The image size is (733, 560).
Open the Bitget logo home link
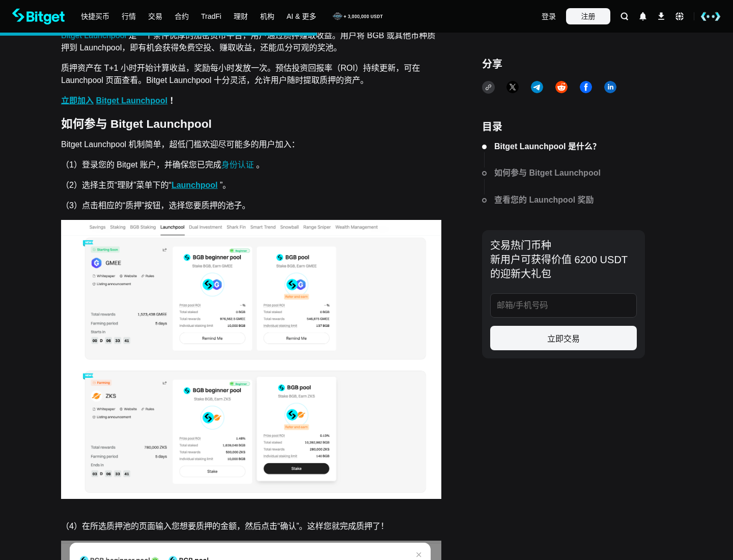(39, 16)
